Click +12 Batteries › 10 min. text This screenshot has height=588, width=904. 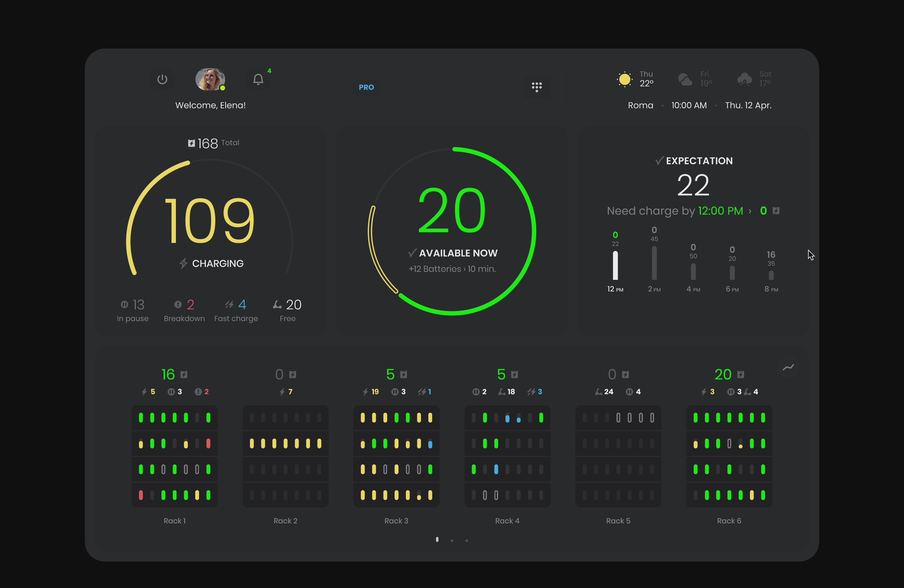pyautogui.click(x=452, y=269)
